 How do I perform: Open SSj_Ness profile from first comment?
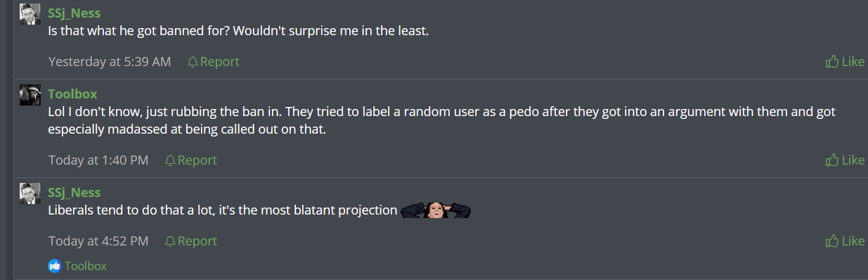pos(75,13)
